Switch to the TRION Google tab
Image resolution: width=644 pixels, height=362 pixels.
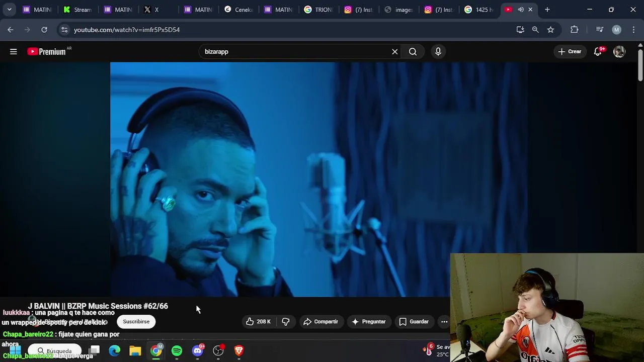tap(319, 10)
